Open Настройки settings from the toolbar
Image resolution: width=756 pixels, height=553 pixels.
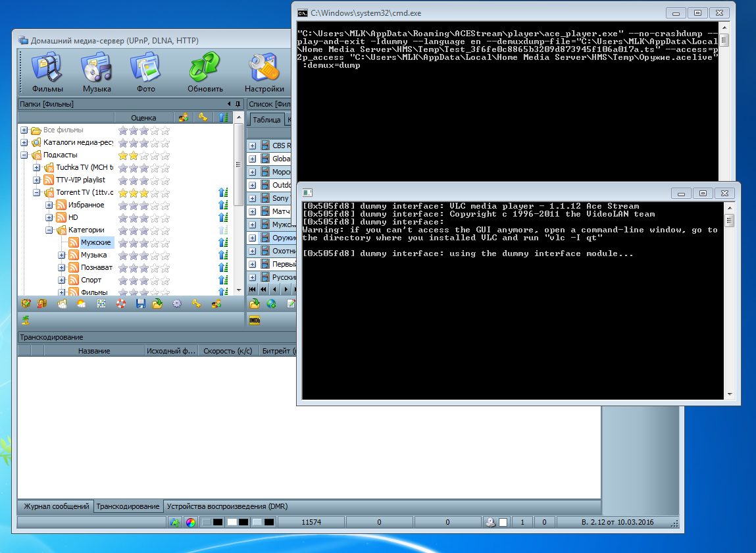(264, 72)
